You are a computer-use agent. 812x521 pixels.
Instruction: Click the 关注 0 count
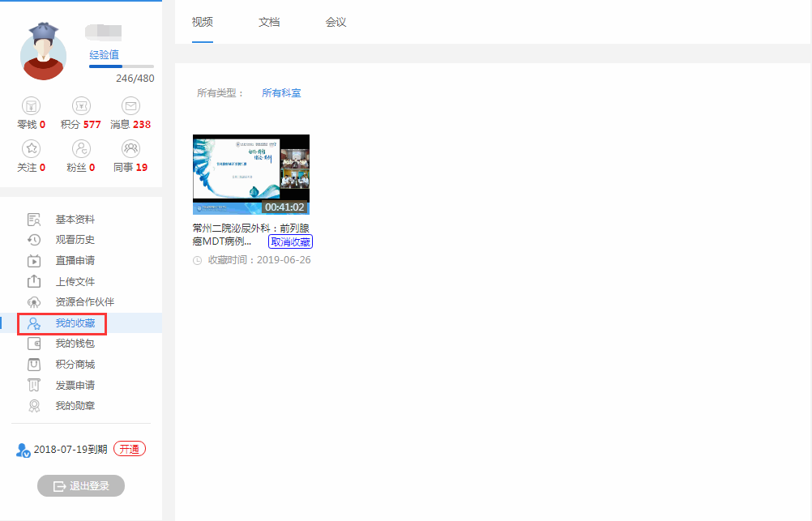(42, 168)
